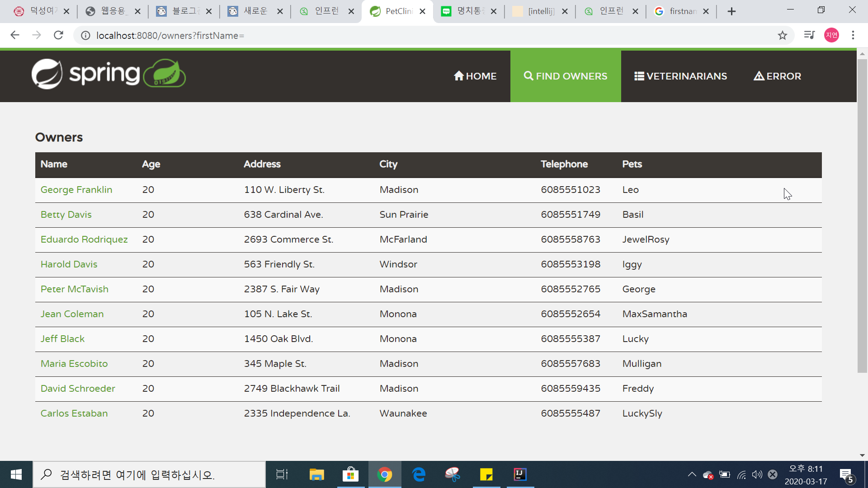The height and width of the screenshot is (488, 868).
Task: Bookmark this page with star icon
Action: coord(783,35)
